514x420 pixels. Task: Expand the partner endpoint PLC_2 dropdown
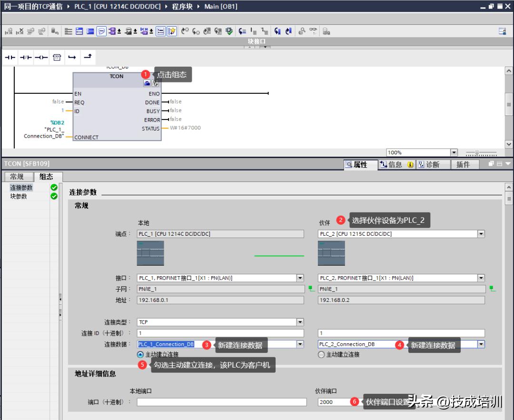(481, 234)
